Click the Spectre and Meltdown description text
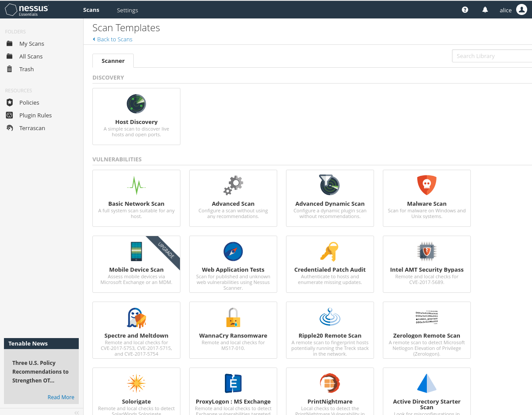The width and height of the screenshot is (532, 415). coord(136,348)
